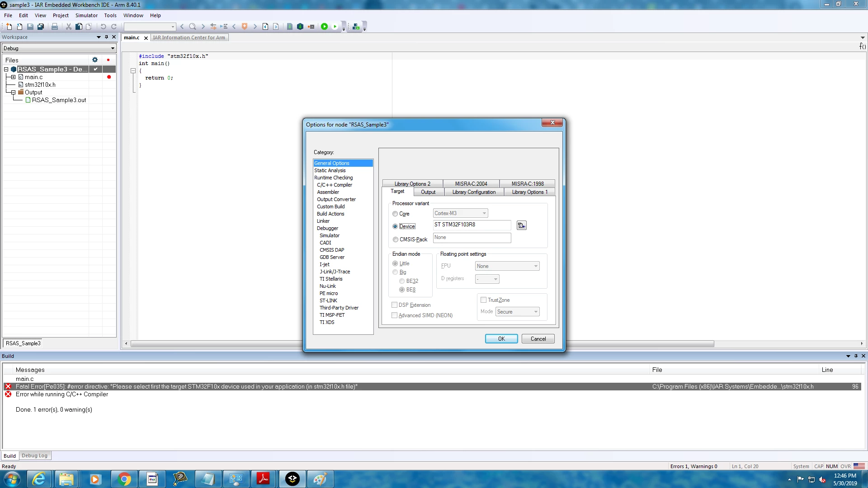Image resolution: width=868 pixels, height=488 pixels.
Task: Click the Find magnifier icon
Action: pos(193,27)
